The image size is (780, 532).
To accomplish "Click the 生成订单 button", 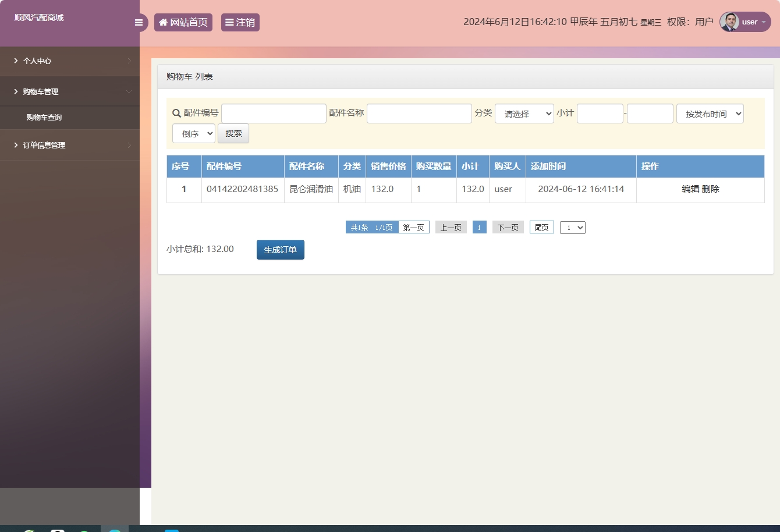I will 280,249.
